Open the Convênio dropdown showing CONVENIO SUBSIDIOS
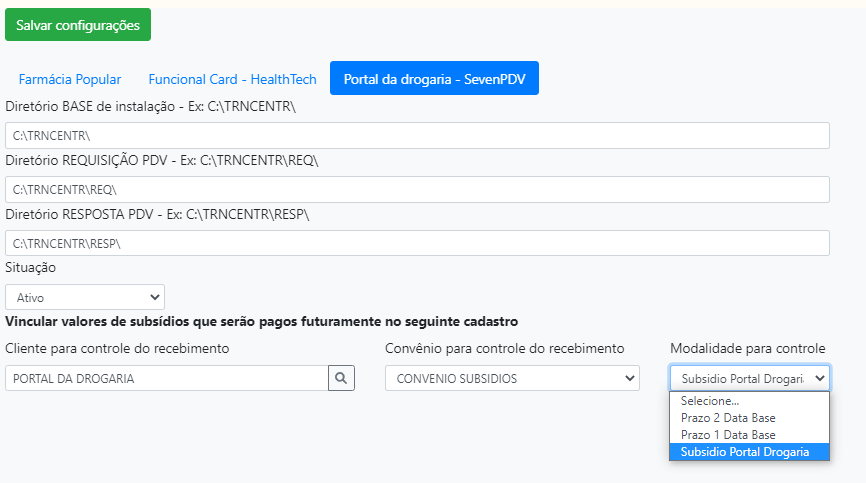The height and width of the screenshot is (483, 866). pyautogui.click(x=512, y=378)
